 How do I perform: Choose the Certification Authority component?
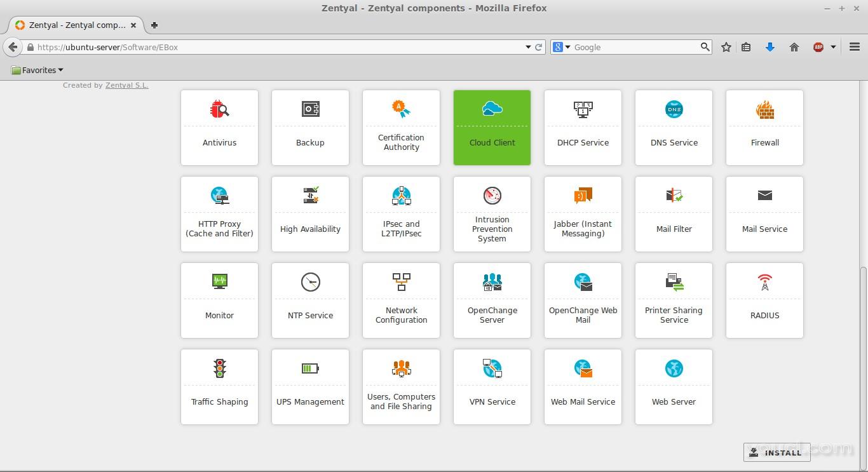click(401, 128)
